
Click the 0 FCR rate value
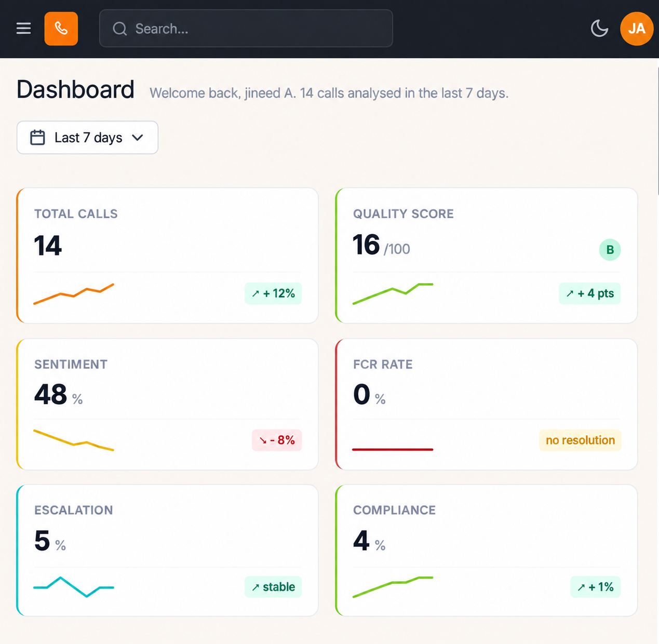click(361, 395)
